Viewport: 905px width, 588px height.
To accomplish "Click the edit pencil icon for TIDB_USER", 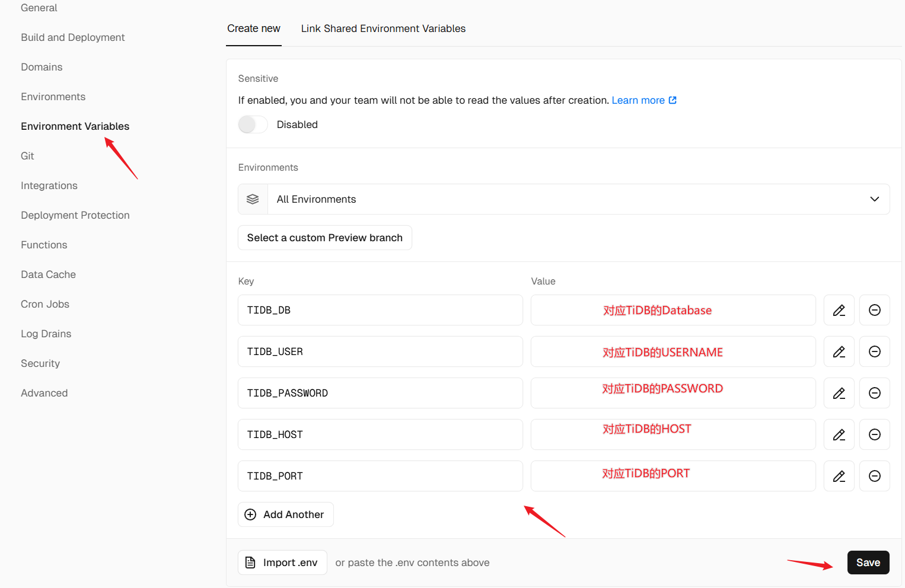I will pos(839,351).
